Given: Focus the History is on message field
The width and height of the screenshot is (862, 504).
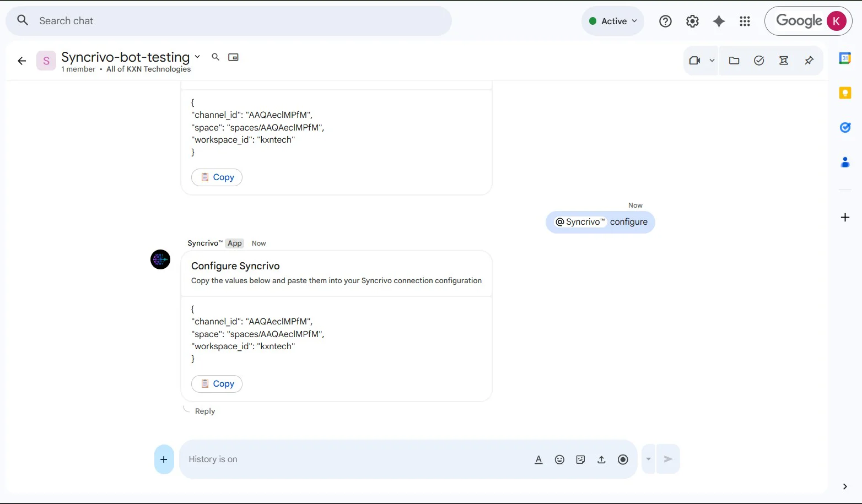Looking at the screenshot, I should click(x=353, y=459).
